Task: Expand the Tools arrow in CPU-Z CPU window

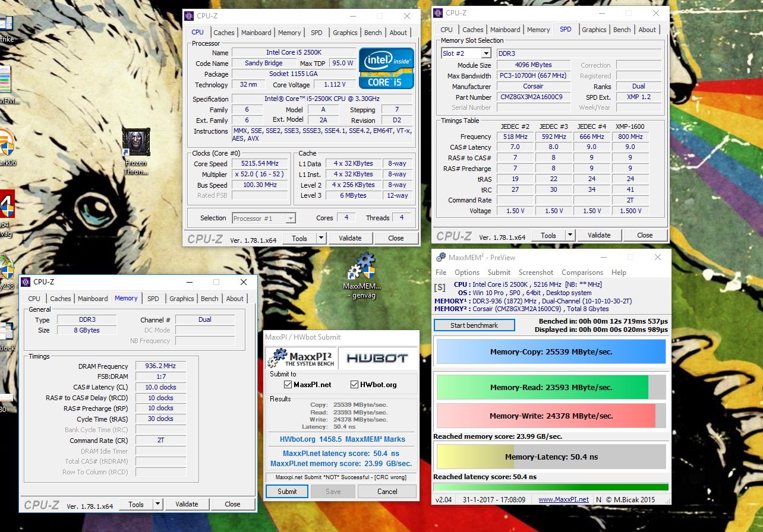Action: (321, 238)
